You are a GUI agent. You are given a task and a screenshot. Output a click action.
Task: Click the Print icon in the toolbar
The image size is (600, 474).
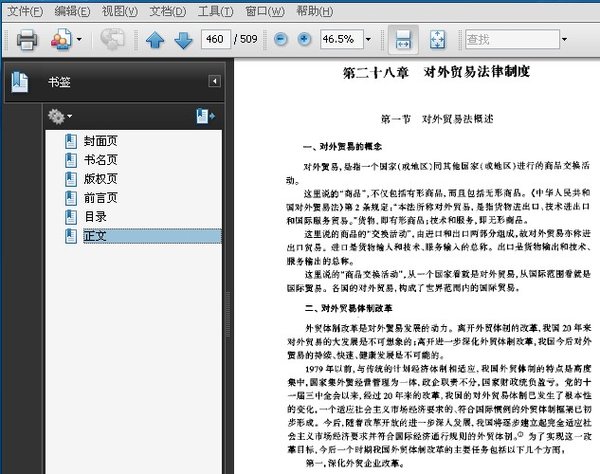[27, 39]
